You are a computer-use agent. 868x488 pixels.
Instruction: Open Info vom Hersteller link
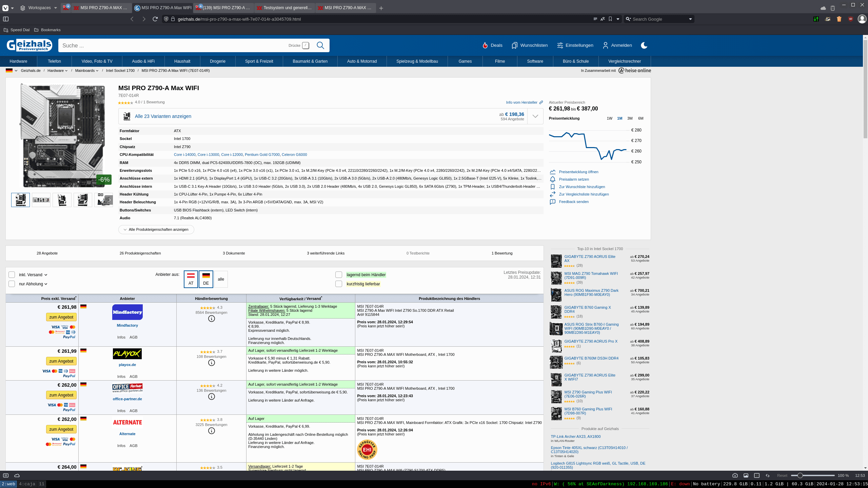click(x=524, y=102)
